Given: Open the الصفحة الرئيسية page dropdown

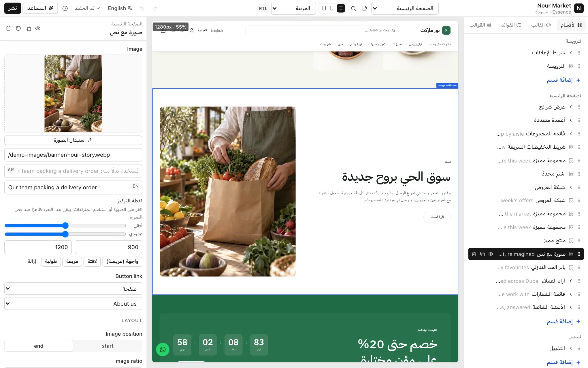Looking at the screenshot, I should 405,8.
